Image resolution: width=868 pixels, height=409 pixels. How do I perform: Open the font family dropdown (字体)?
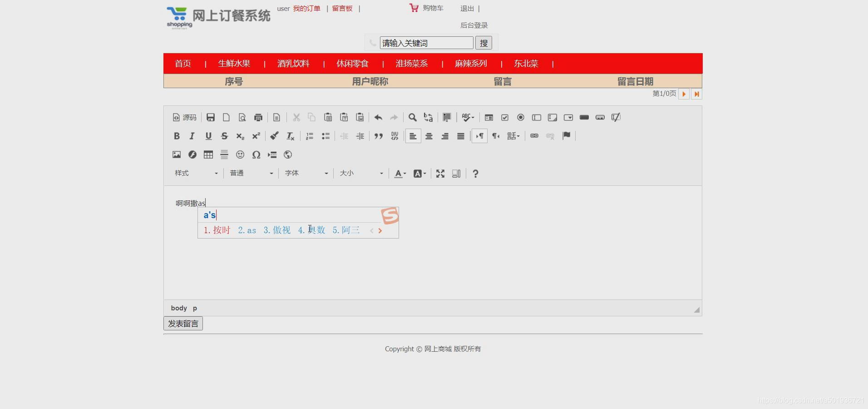pyautogui.click(x=306, y=173)
